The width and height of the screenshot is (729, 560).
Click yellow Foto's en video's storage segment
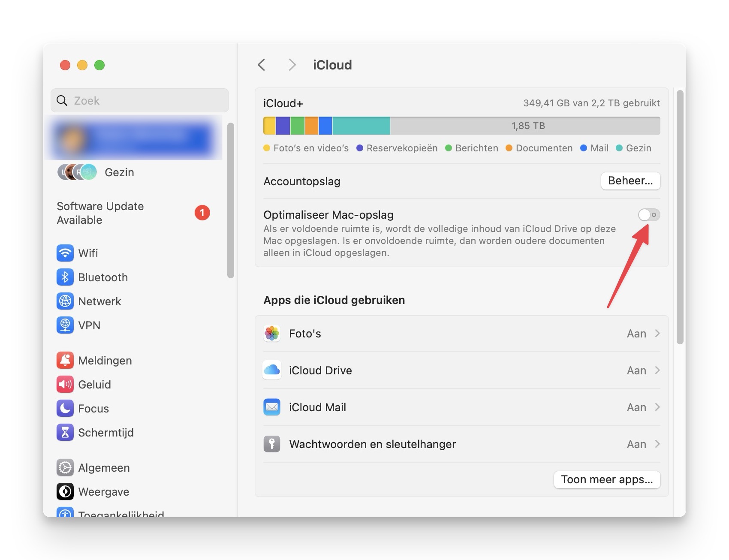(269, 126)
